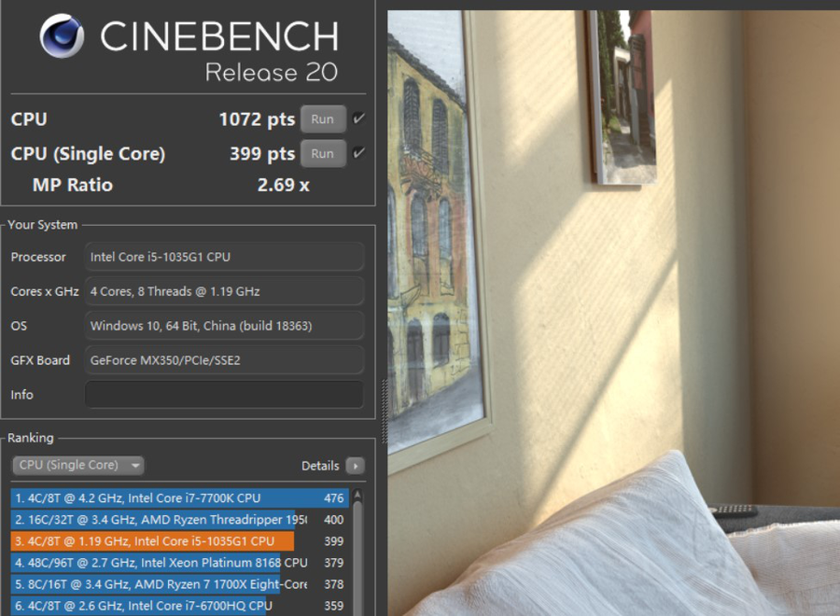Click the GFX Board field showing GeForce MX350
Viewport: 840px width, 616px height.
[224, 360]
